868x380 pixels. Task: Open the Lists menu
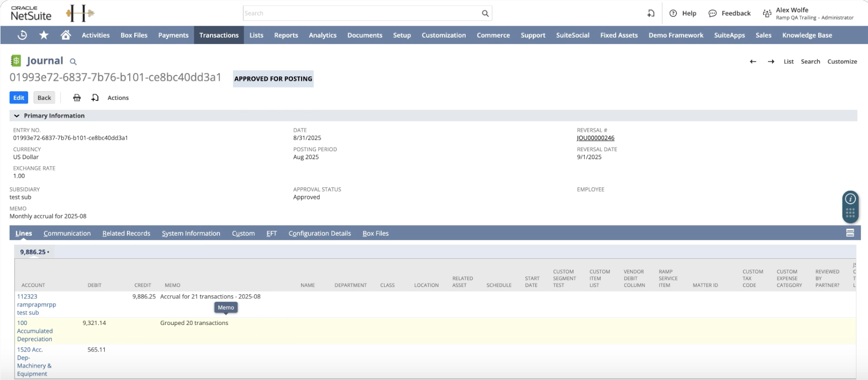pyautogui.click(x=256, y=35)
